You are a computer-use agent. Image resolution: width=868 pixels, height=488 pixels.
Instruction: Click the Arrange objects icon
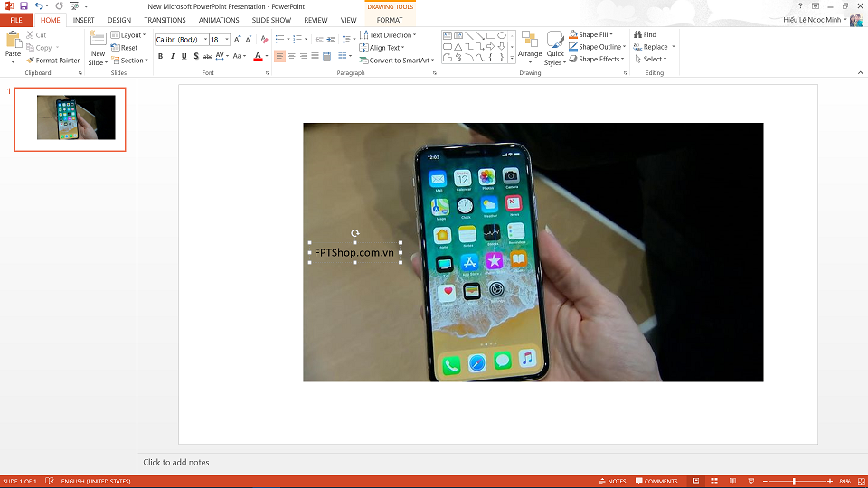point(530,41)
